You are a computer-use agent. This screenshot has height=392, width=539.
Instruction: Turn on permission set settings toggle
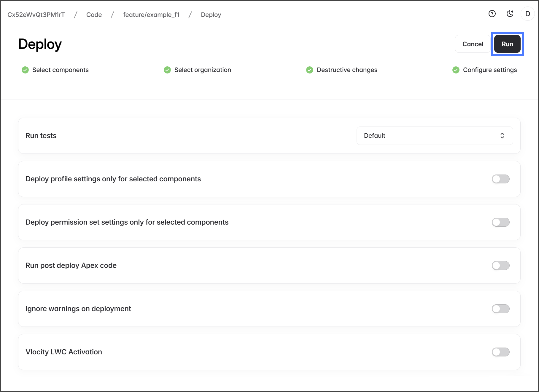(500, 222)
